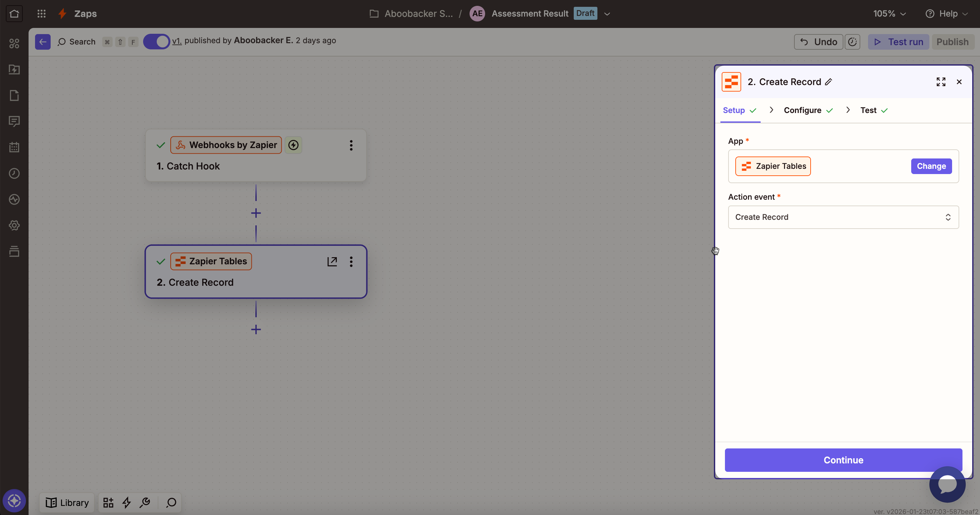Open the Zap history clock icon in sidebar

(x=14, y=174)
